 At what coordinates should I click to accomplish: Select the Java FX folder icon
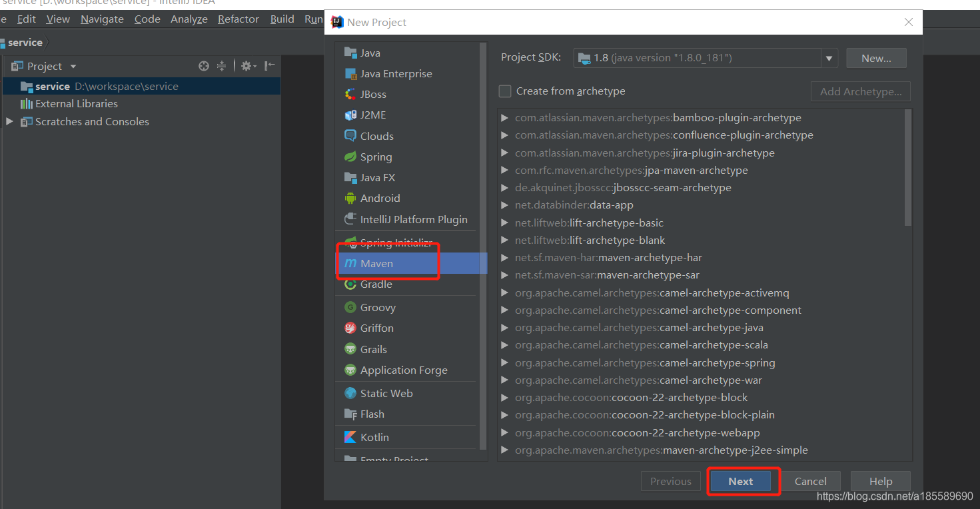point(350,177)
